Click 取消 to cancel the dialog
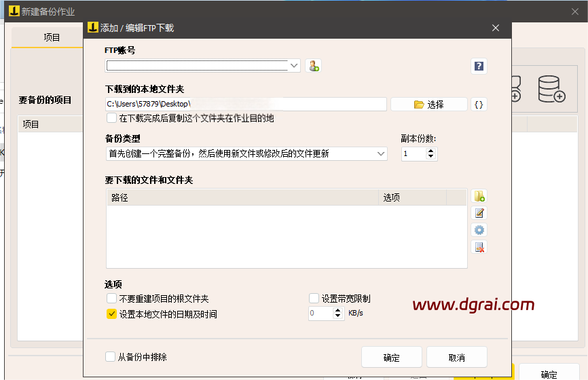The width and height of the screenshot is (588, 380). (456, 358)
